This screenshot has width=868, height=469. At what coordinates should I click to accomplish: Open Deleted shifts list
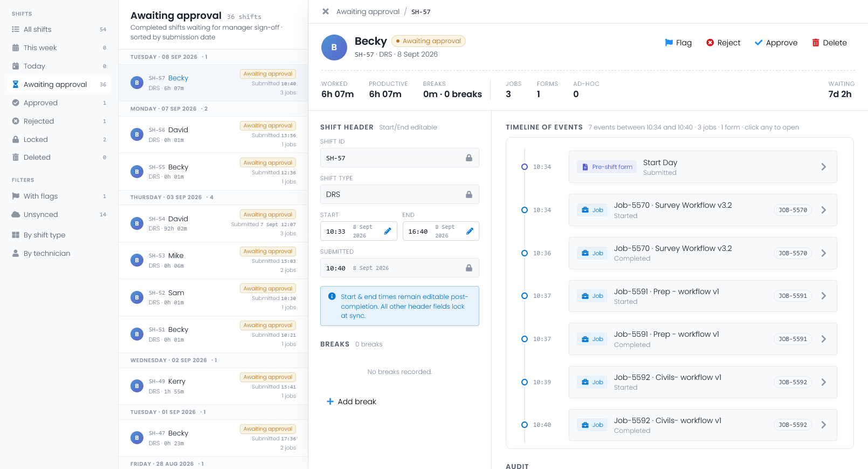coord(59,157)
